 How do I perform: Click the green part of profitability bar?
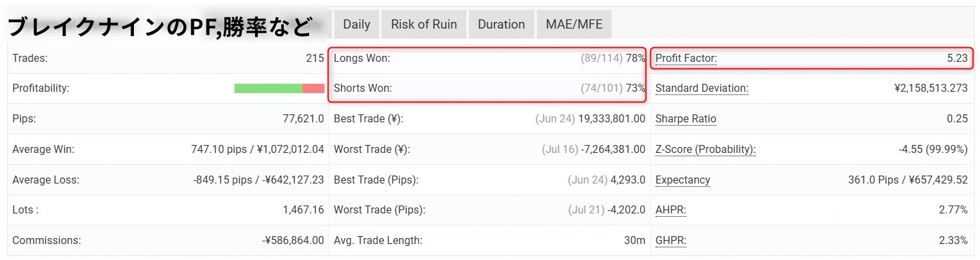click(x=268, y=88)
